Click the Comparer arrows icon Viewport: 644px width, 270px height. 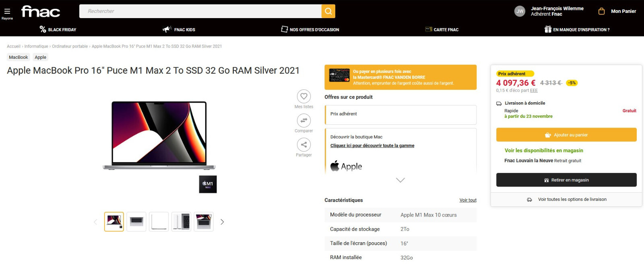tap(304, 120)
